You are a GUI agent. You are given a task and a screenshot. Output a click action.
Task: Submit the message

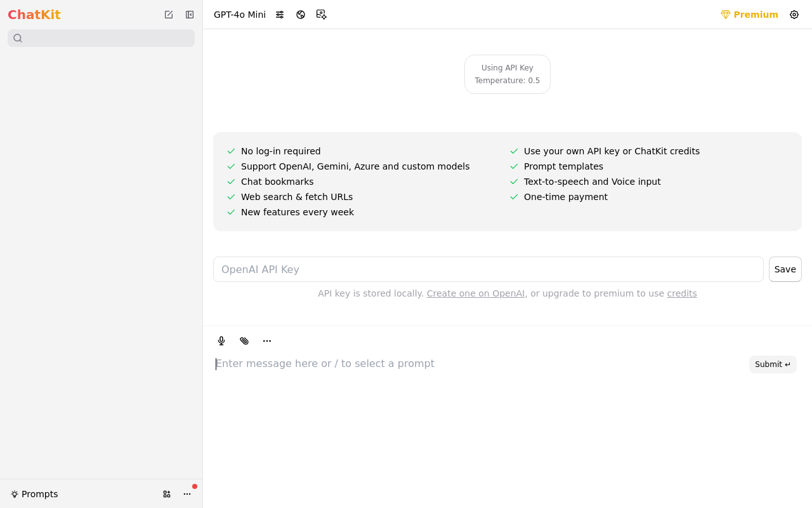click(x=773, y=364)
